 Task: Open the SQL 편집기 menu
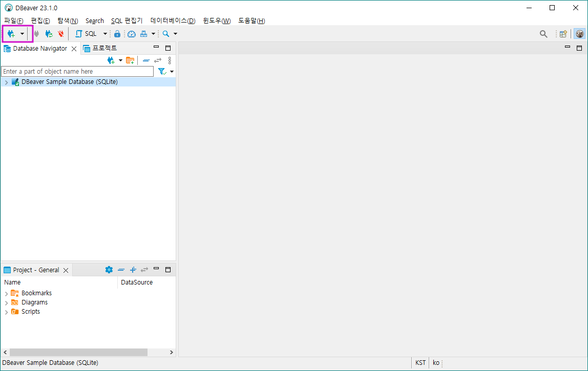(127, 20)
